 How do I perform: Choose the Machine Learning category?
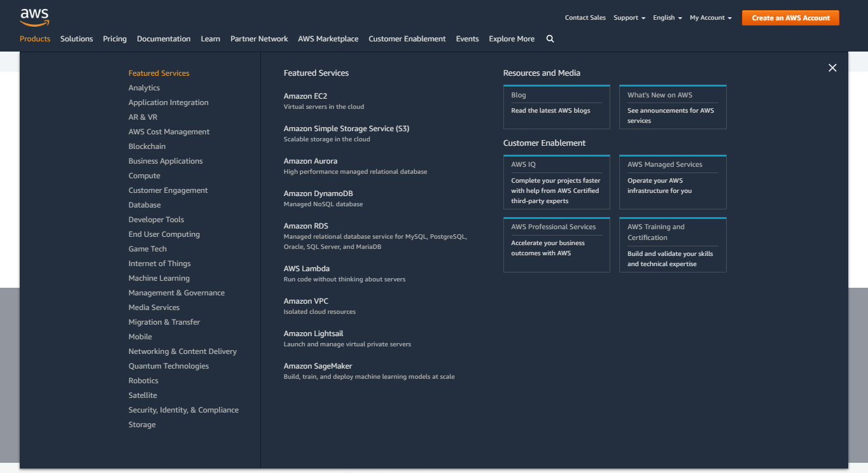(x=159, y=278)
